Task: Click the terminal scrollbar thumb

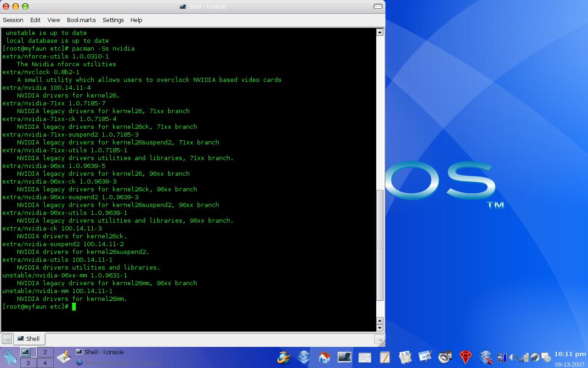Action: point(380,245)
